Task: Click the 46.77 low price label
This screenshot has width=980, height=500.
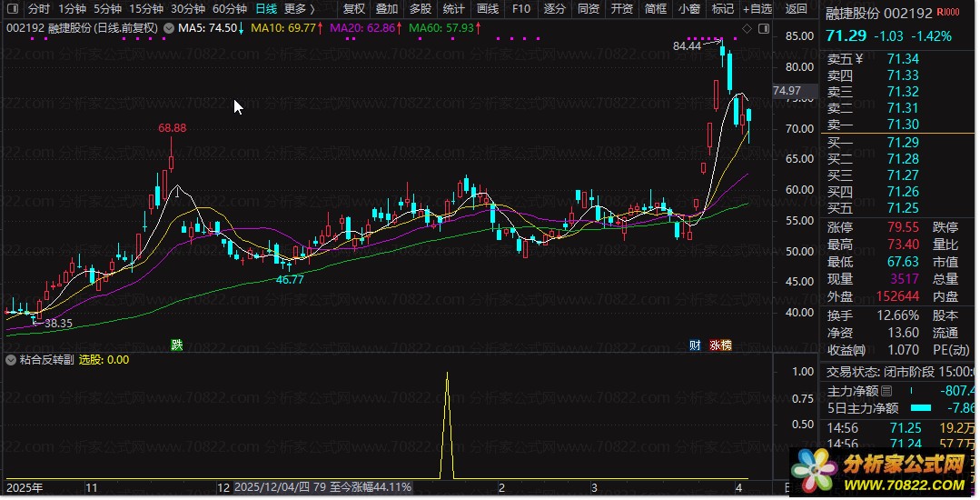Action: pos(290,280)
